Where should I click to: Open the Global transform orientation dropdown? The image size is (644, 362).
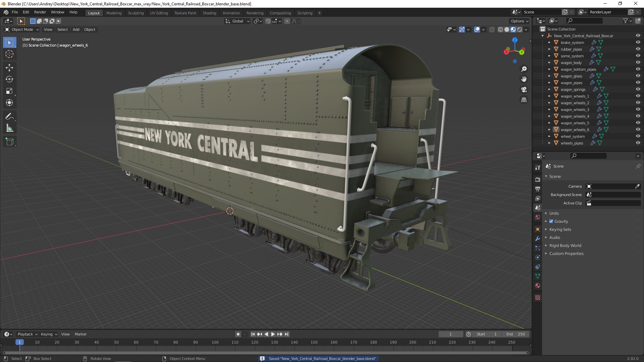click(x=237, y=21)
